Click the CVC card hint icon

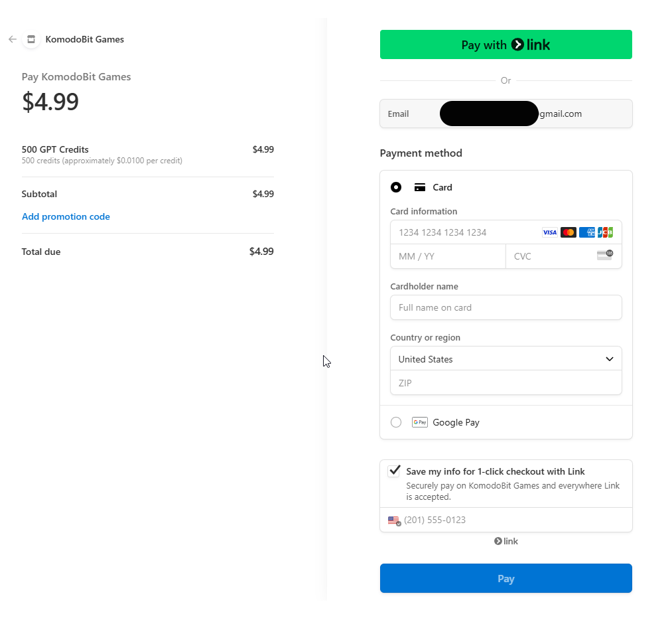tap(604, 255)
